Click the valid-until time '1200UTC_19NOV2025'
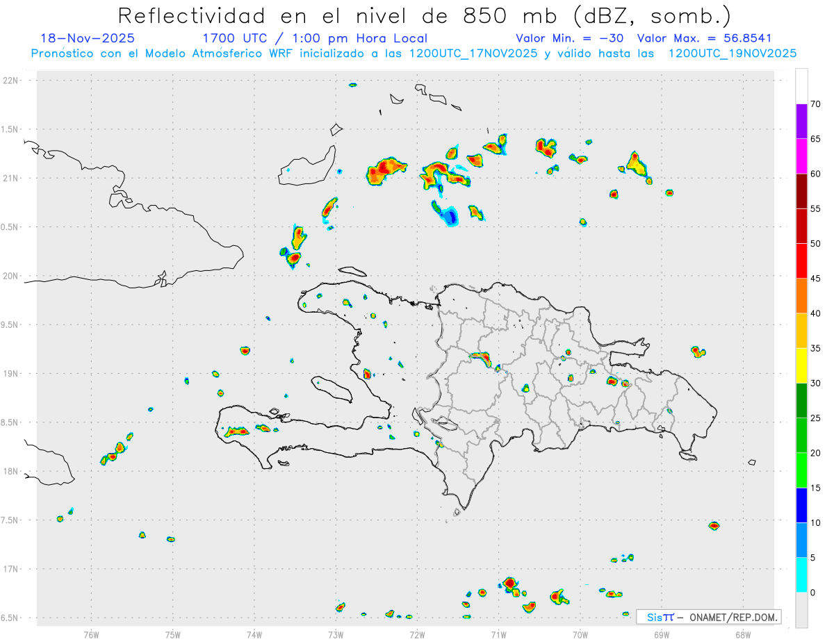834x644 pixels. coord(733,53)
